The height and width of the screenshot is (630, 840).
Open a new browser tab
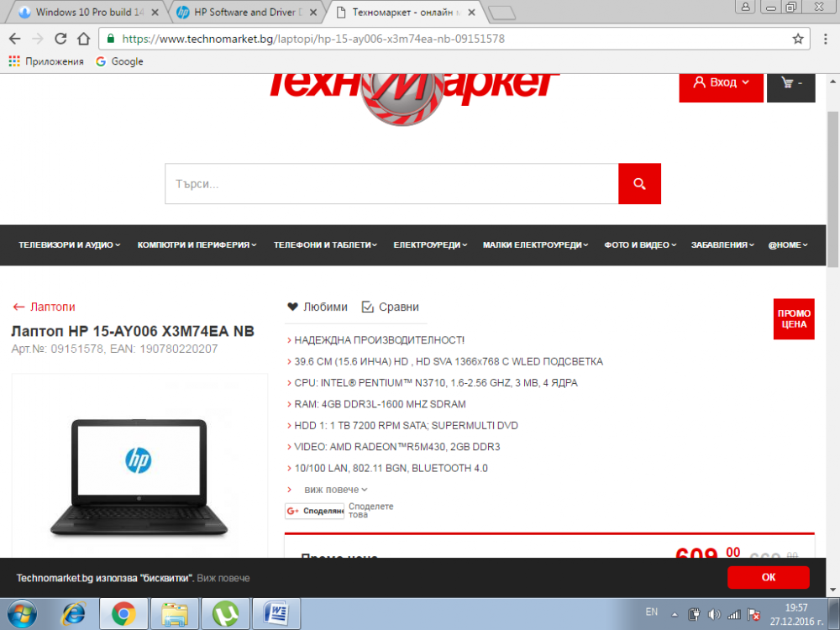pyautogui.click(x=502, y=13)
